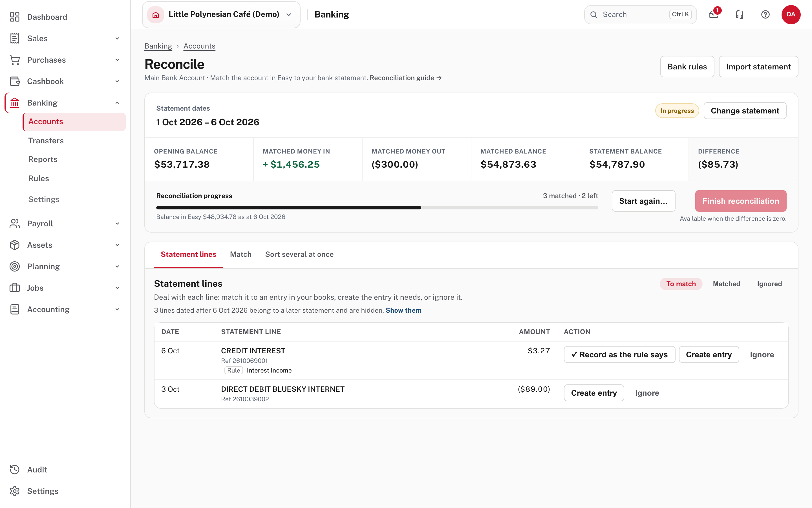Click the Banking building icon
The height and width of the screenshot is (508, 812).
(14, 103)
